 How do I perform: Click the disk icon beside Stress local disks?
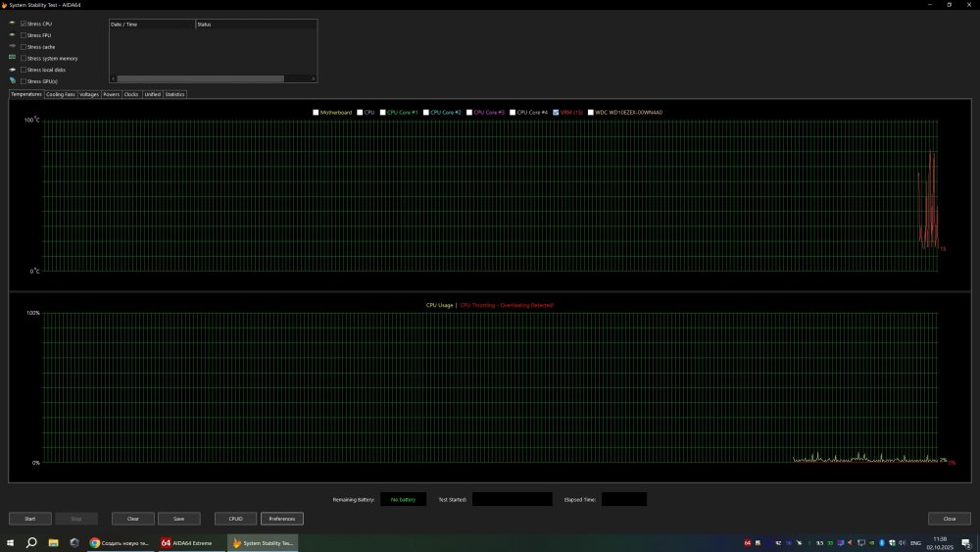[12, 70]
